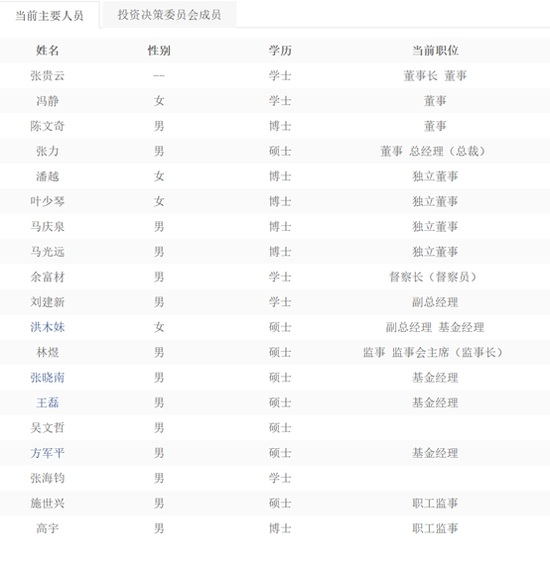Open 张晓南 profile link
The width and height of the screenshot is (550, 563).
coord(47,377)
